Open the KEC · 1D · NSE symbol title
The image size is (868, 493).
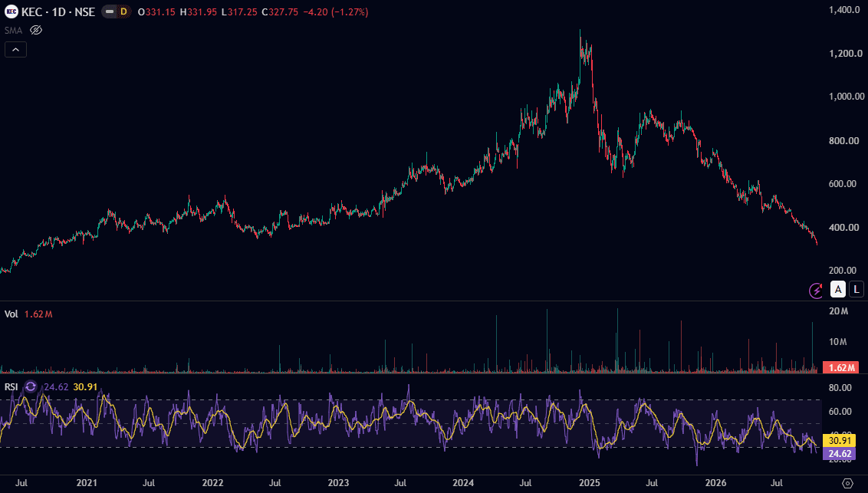tap(58, 12)
